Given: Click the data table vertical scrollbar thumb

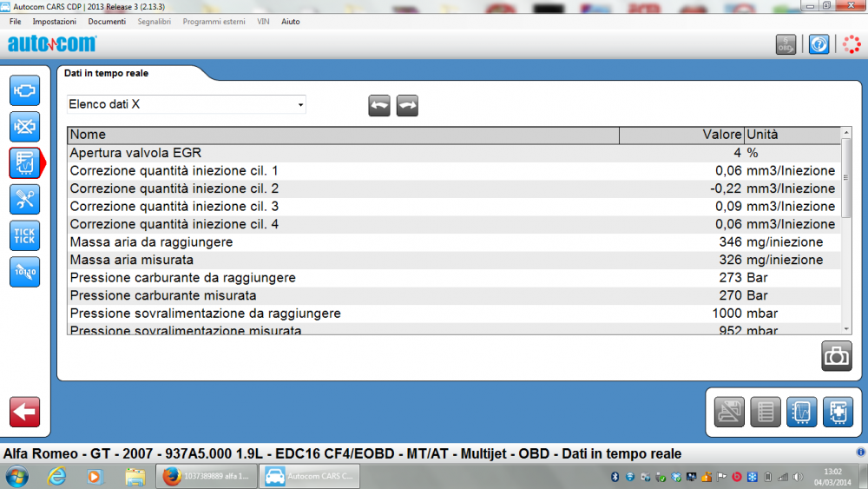Looking at the screenshot, I should [845, 178].
